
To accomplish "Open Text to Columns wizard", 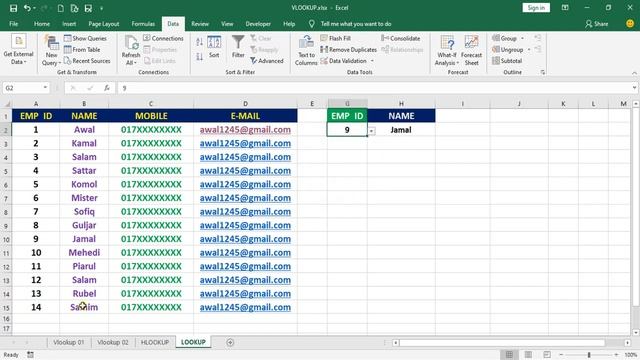I will tap(306, 51).
